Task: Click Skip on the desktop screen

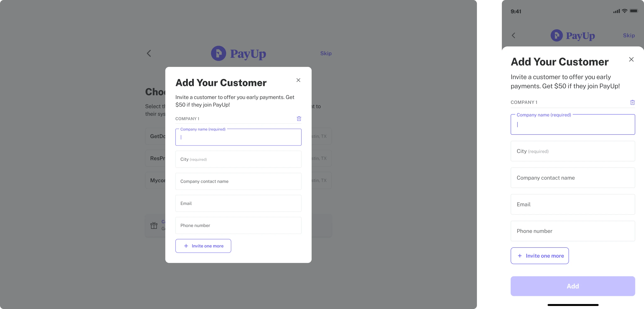Action: (x=326, y=53)
